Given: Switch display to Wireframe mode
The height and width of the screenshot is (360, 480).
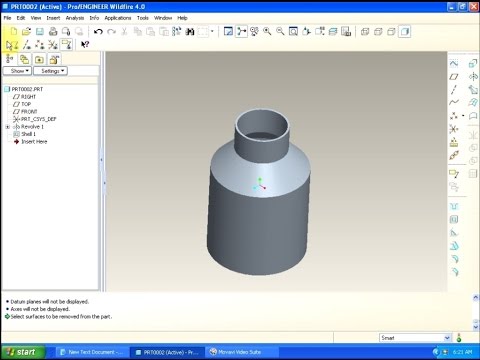Looking at the screenshot, I should 365,32.
